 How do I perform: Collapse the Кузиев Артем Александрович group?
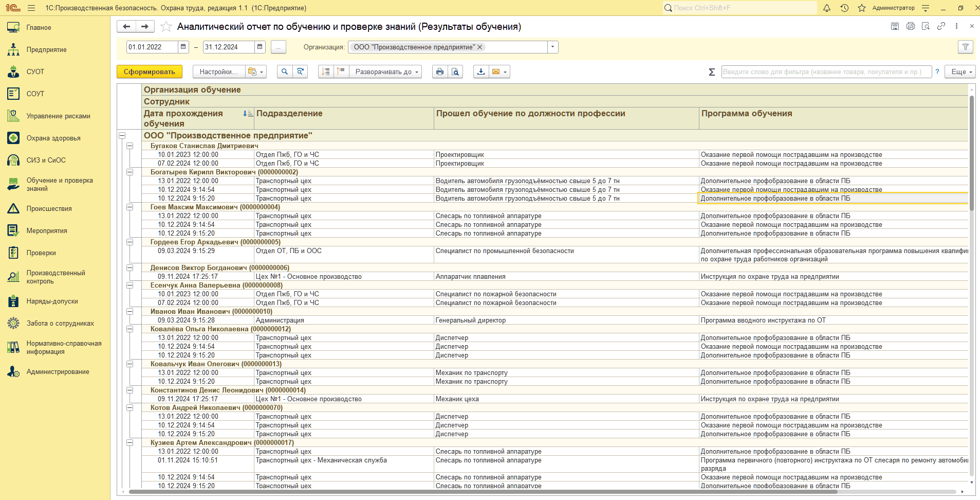[x=130, y=443]
